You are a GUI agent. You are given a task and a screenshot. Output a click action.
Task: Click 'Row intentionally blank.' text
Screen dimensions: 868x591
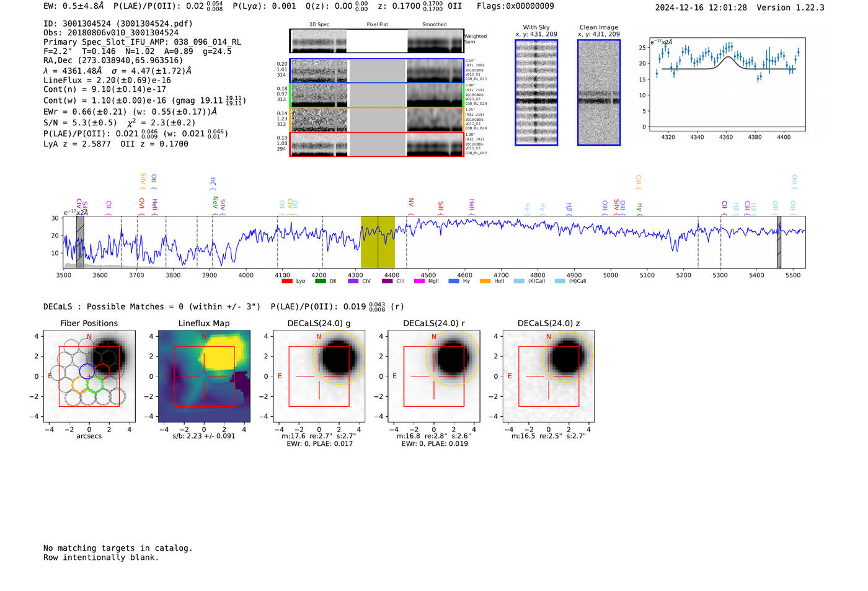[101, 558]
